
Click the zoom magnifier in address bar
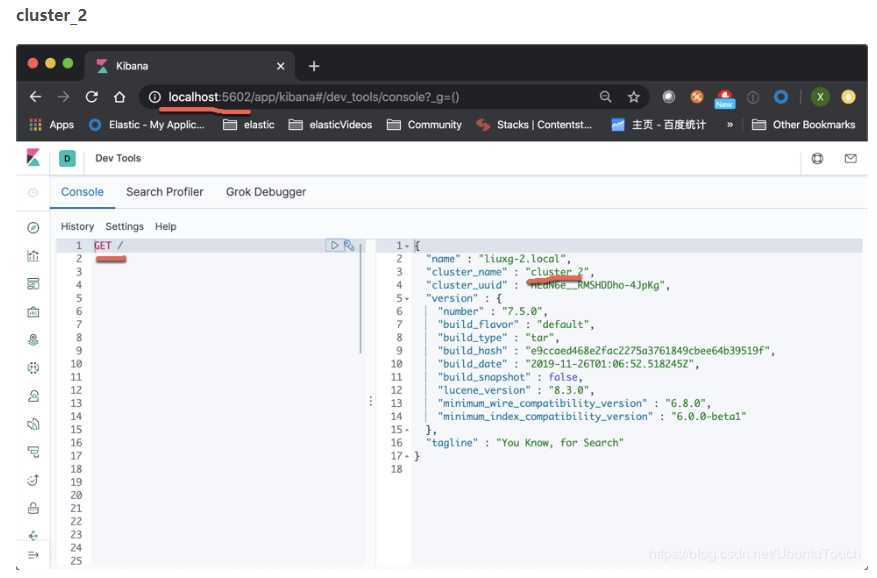point(605,97)
